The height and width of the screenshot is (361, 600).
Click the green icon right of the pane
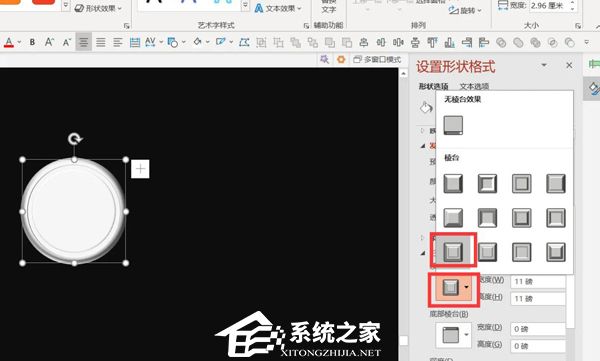click(594, 64)
